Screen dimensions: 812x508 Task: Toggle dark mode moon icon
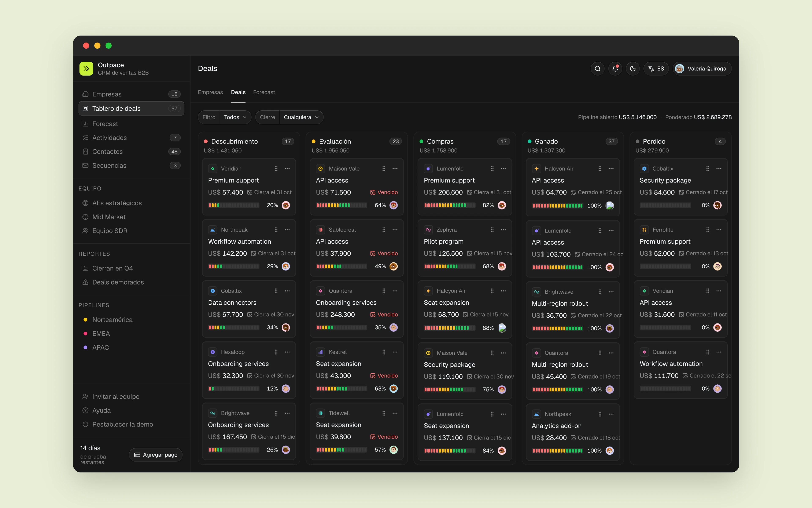633,69
